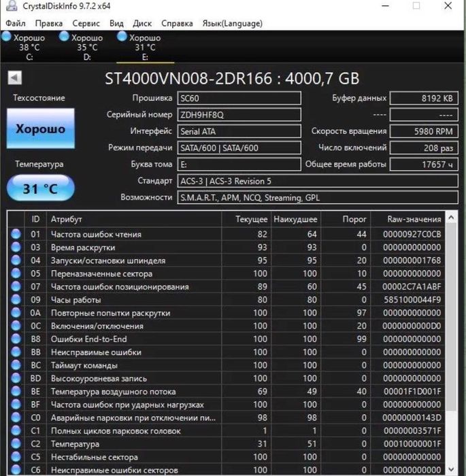Image resolution: width=466 pixels, height=476 pixels.
Task: Click status orb for attribute 04
Action: (16, 260)
